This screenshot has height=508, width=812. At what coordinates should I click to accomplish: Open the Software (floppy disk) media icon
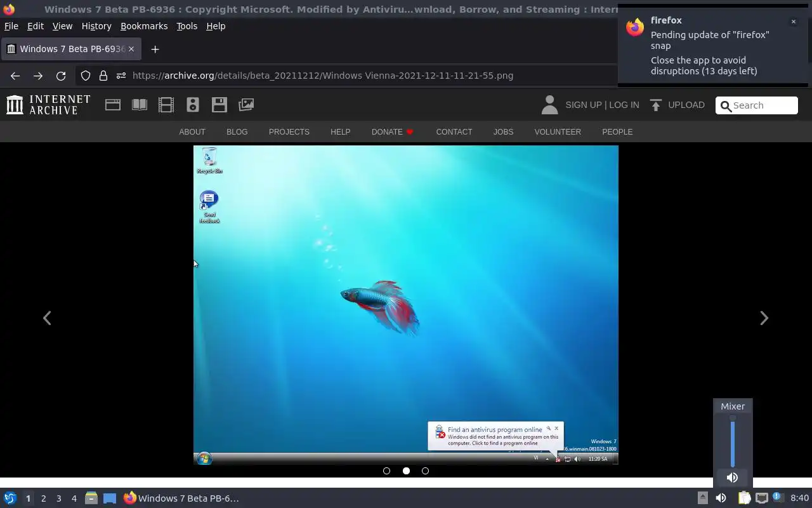219,105
